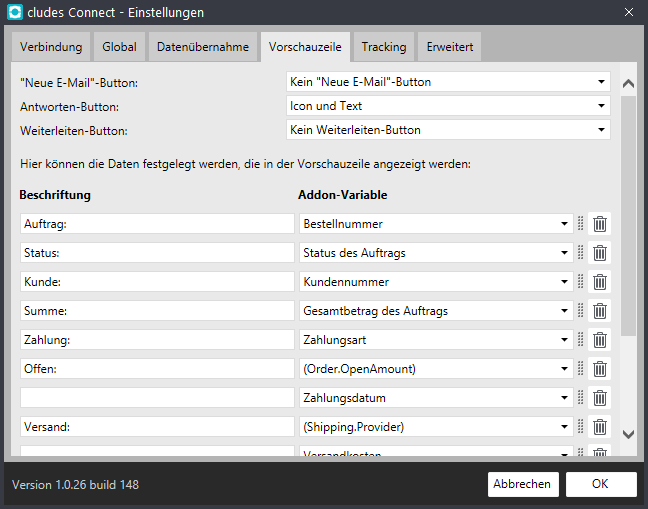Switch to the Verbindung tab

tap(51, 47)
